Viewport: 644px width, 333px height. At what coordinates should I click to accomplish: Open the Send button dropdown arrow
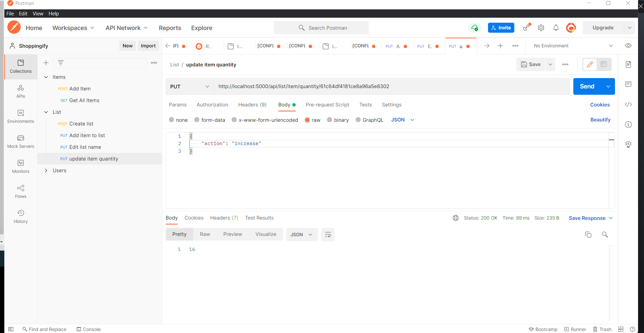coord(608,86)
